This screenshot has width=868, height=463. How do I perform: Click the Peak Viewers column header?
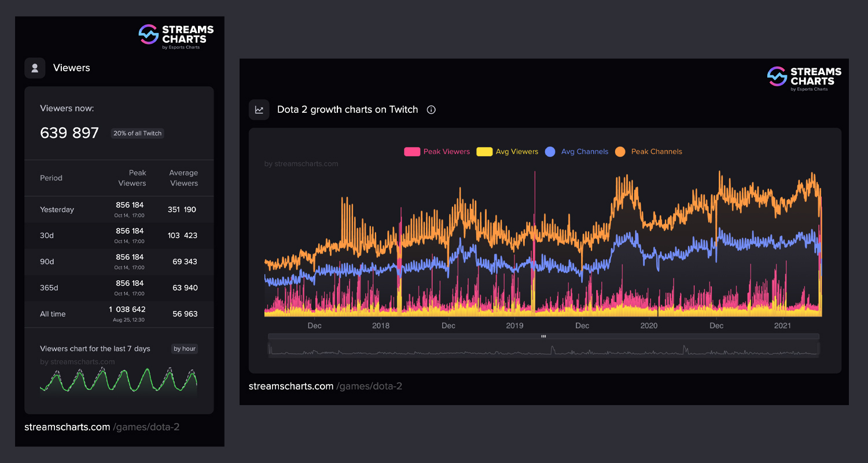(132, 178)
